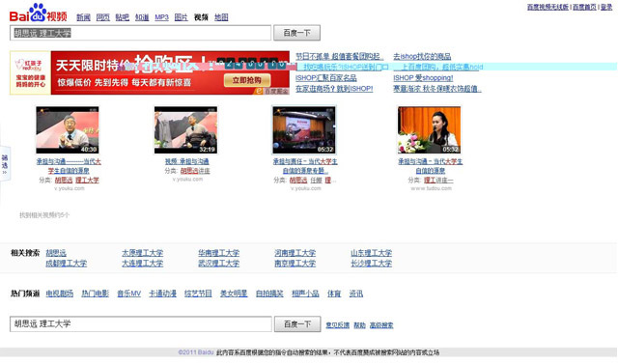Screen dimensions: 618x364
Task: Click the 红孩子 redbaby ad logo
Action: point(30,72)
